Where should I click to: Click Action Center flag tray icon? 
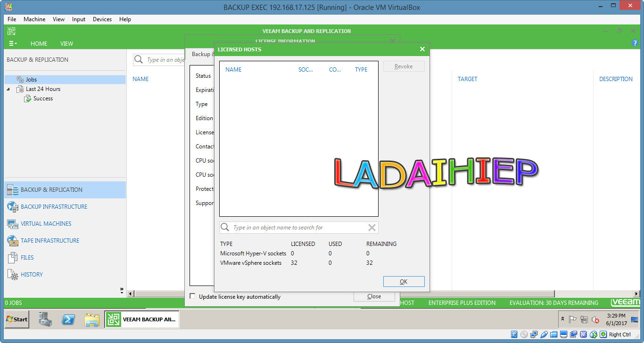coord(573,320)
